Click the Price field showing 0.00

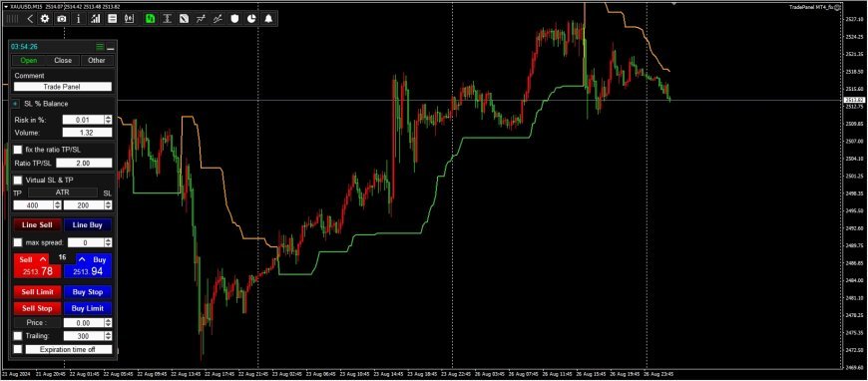(x=84, y=323)
